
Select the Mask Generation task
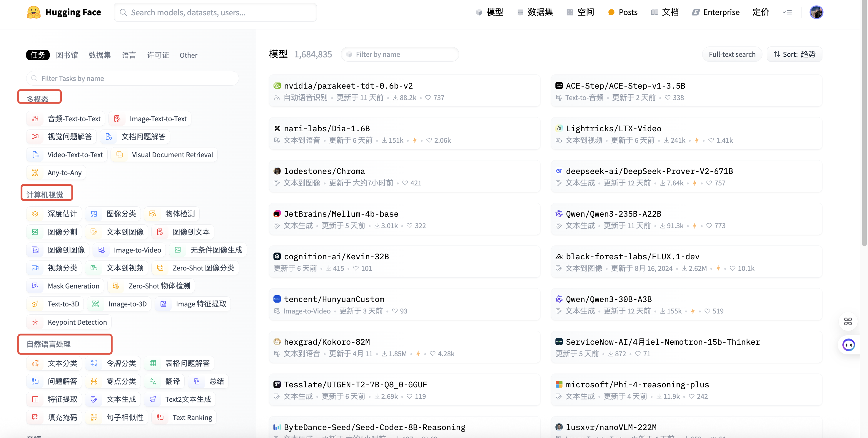65,286
